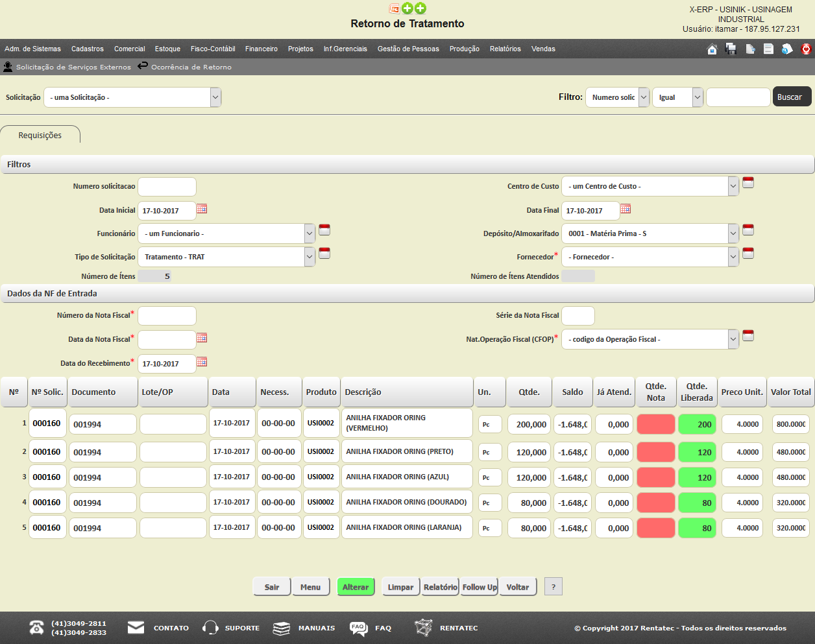Click the Relatório button
Screen dimensions: 815x644
(x=441, y=587)
